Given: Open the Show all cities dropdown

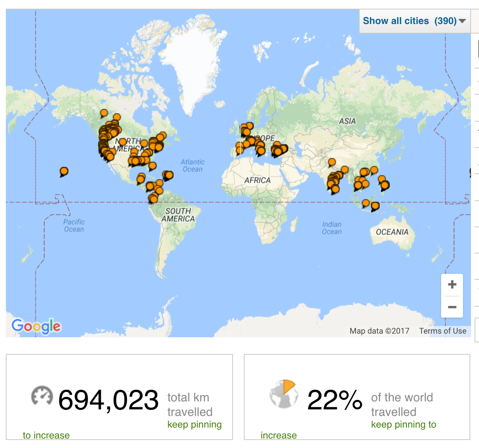Looking at the screenshot, I should (414, 21).
